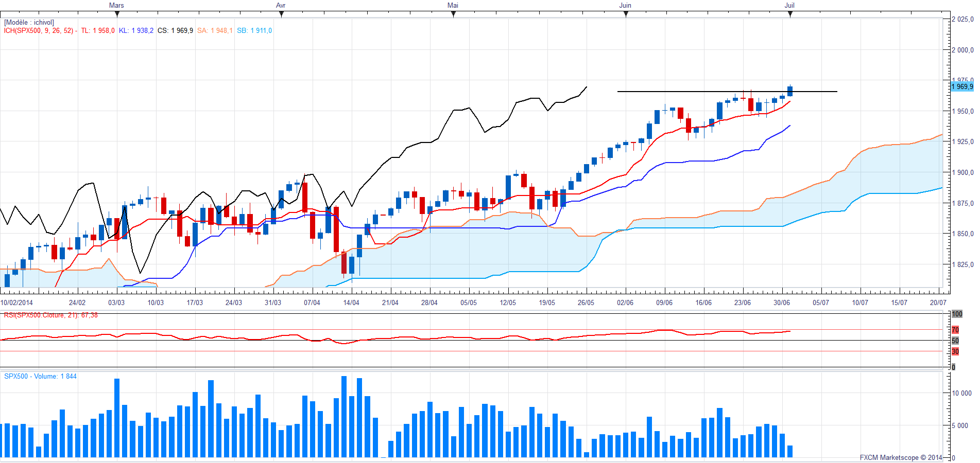Click the Mars month marker triangle

tap(117, 14)
